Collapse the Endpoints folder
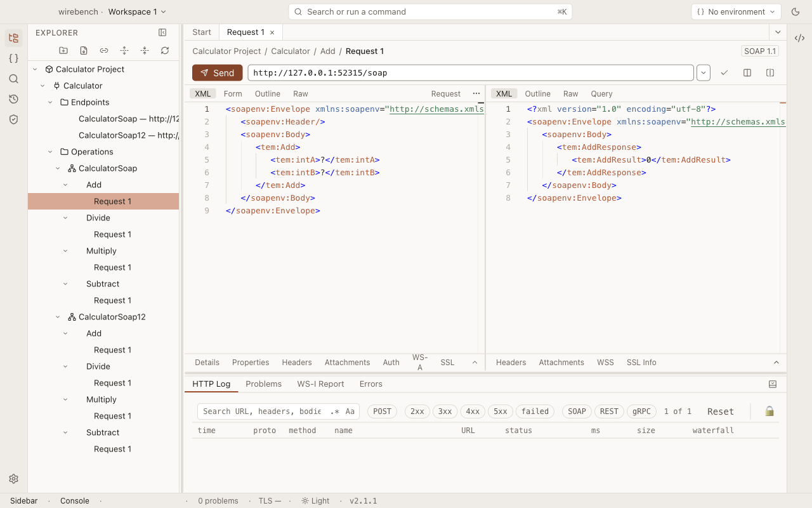The width and height of the screenshot is (812, 508). coord(50,102)
